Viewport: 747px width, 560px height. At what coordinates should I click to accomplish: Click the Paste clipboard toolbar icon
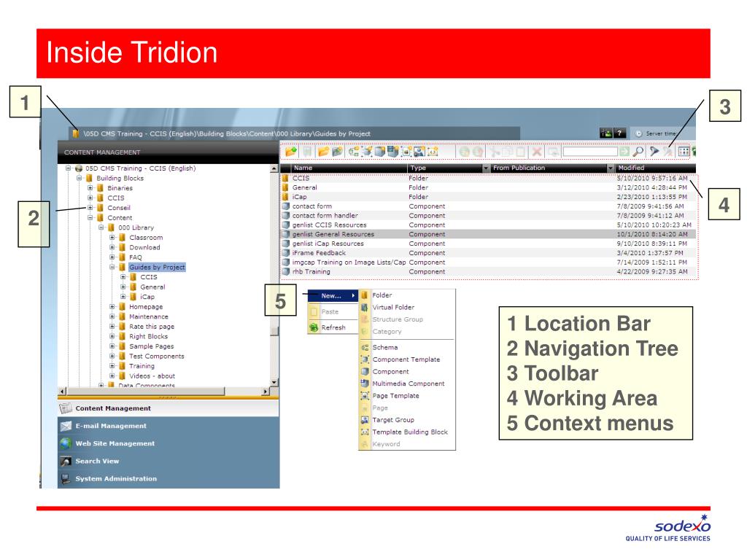click(521, 152)
